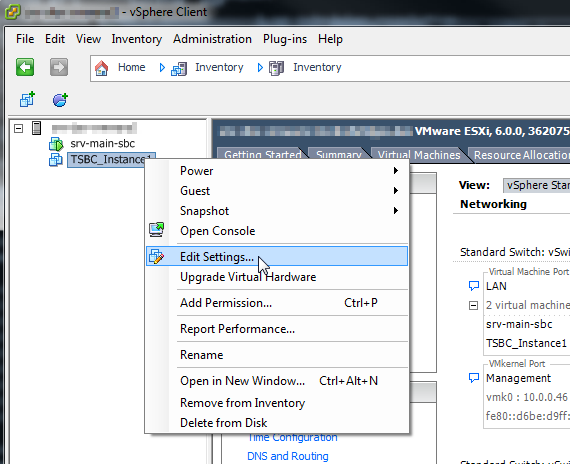The width and height of the screenshot is (570, 464).
Task: Switch to the Getting Started tab
Action: 262,154
